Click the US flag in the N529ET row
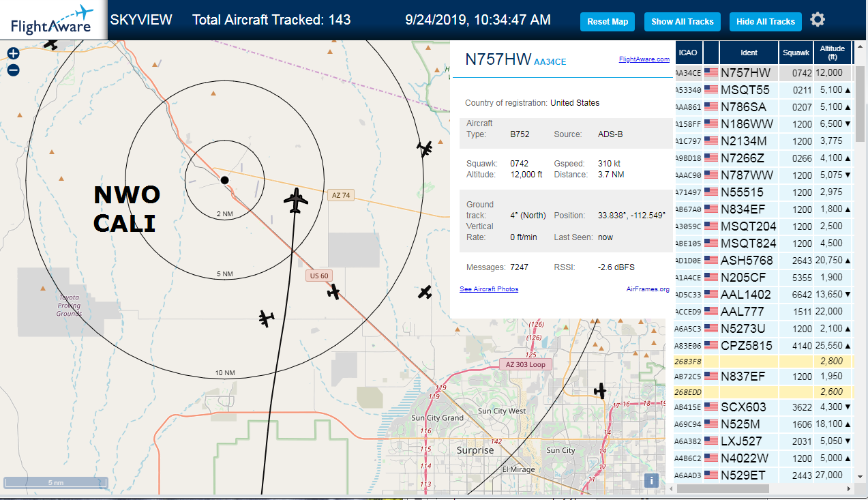The height and width of the screenshot is (500, 868). point(711,475)
